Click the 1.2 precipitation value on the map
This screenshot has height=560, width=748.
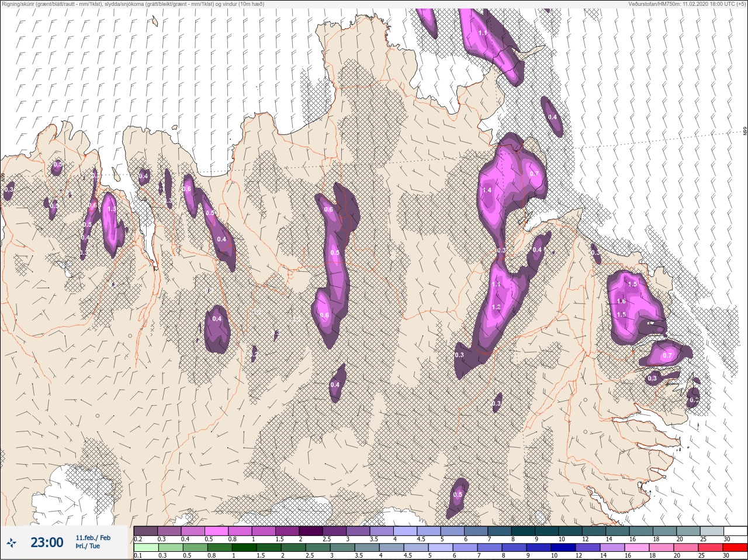click(496, 307)
